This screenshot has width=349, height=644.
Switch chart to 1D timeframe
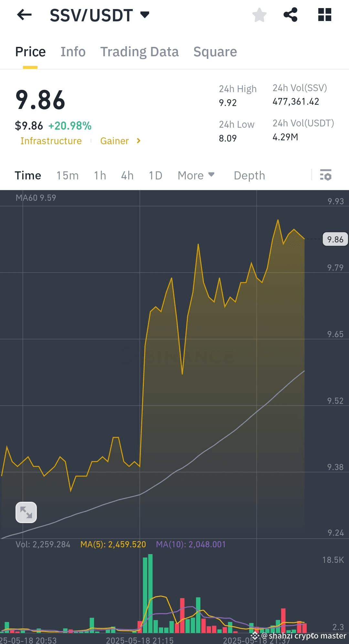155,175
